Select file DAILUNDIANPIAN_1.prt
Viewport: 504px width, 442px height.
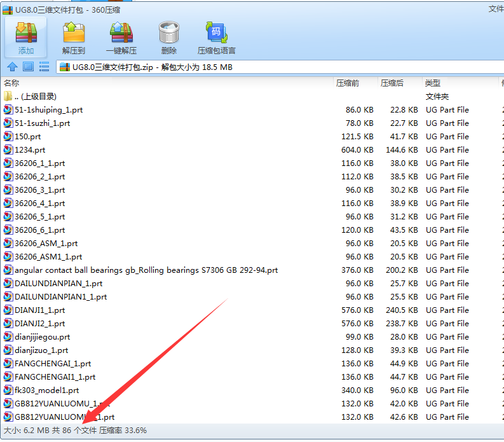(x=58, y=283)
